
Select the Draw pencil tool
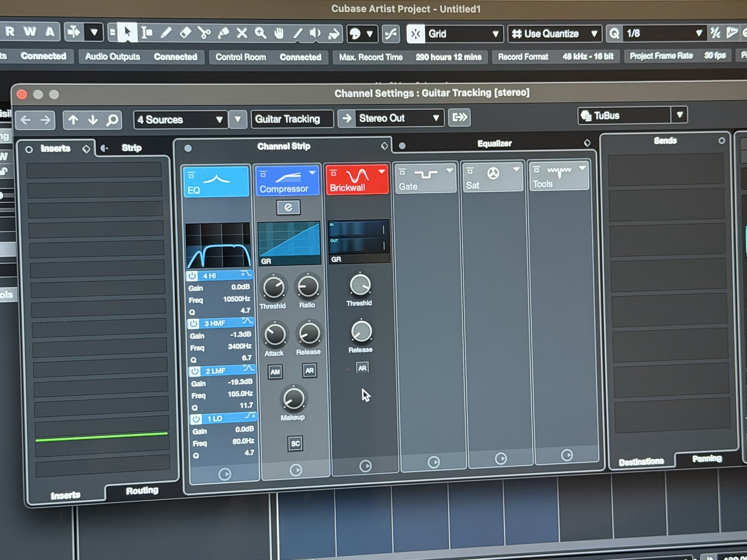pyautogui.click(x=166, y=33)
